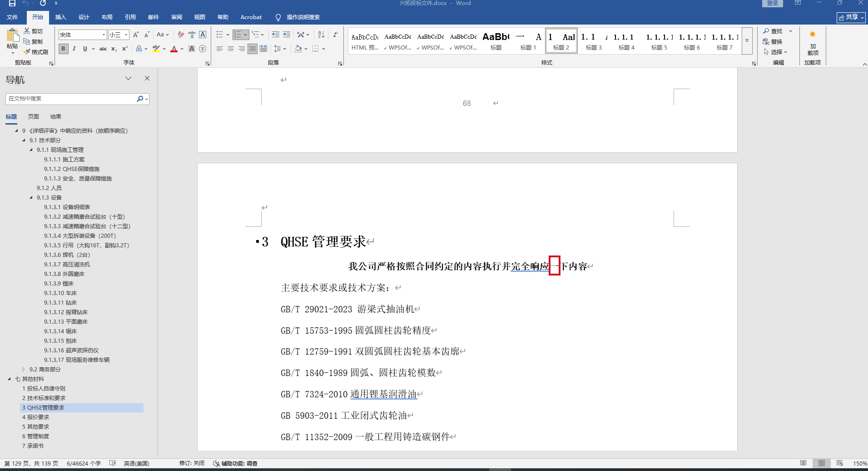The height and width of the screenshot is (471, 868).
Task: Open the line spacing dropdown
Action: click(280, 49)
